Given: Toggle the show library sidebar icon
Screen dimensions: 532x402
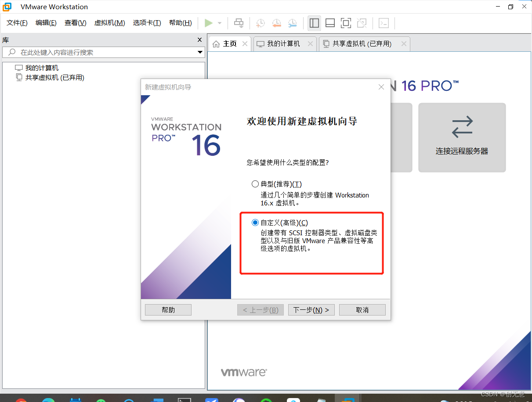Looking at the screenshot, I should point(314,23).
